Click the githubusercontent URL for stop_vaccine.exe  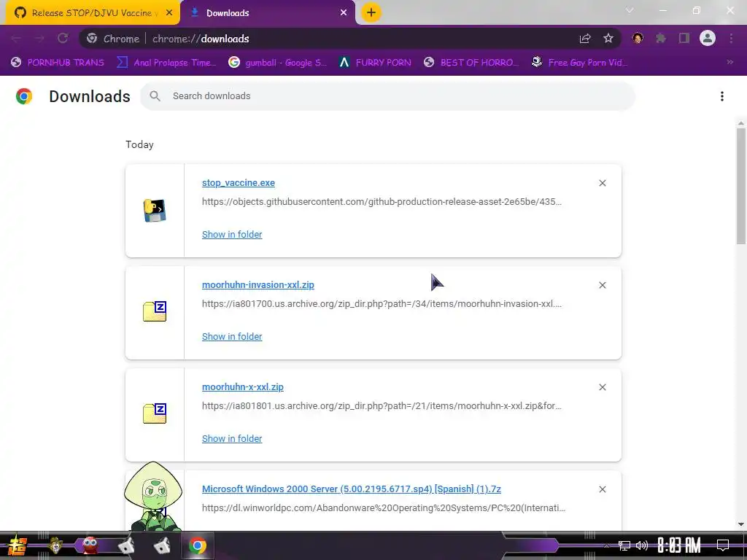(x=382, y=201)
